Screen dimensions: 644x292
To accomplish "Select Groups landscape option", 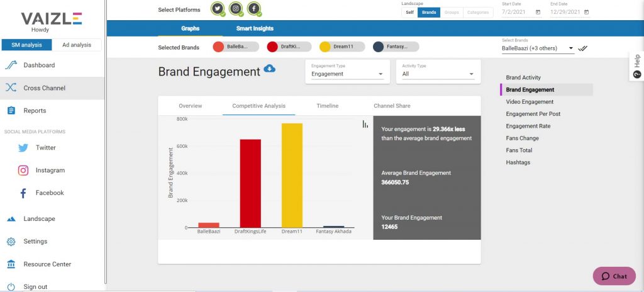I will pyautogui.click(x=452, y=13).
